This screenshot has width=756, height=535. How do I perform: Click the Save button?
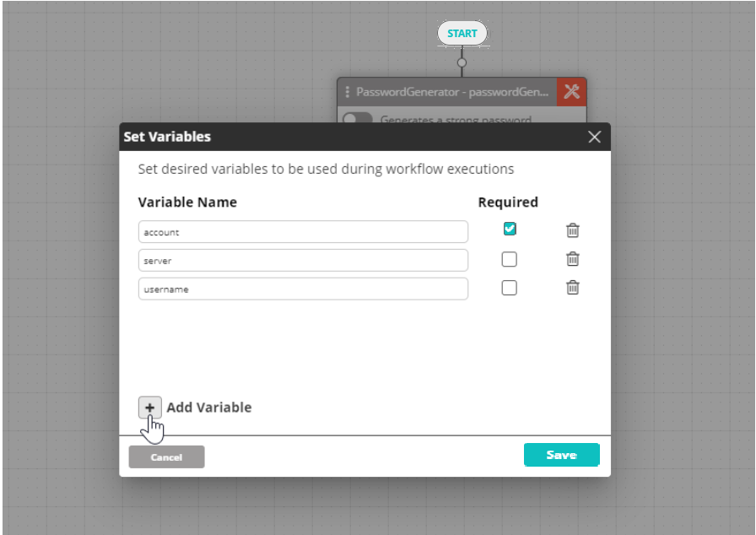click(562, 455)
